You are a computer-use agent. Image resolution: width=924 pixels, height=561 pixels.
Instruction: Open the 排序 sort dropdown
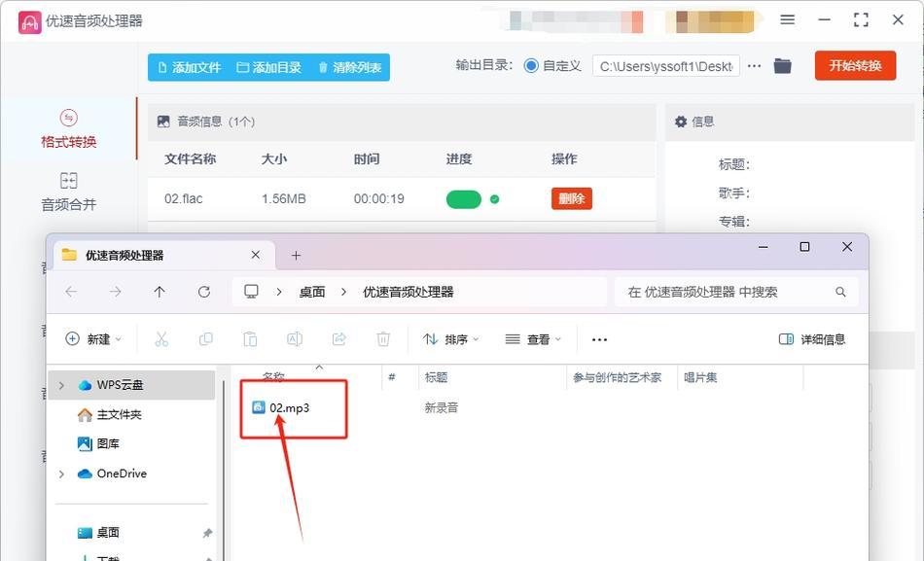click(x=450, y=339)
